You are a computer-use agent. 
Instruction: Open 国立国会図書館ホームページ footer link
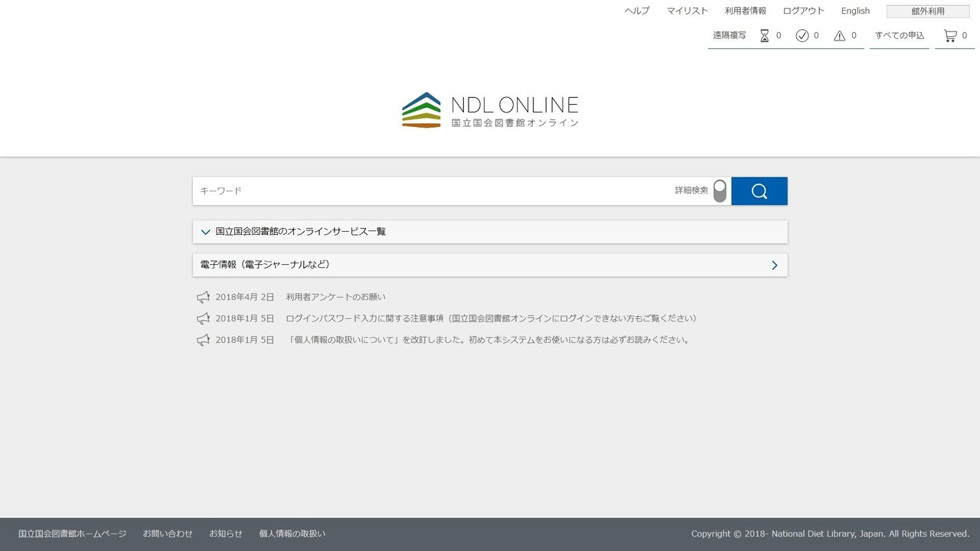pyautogui.click(x=73, y=533)
